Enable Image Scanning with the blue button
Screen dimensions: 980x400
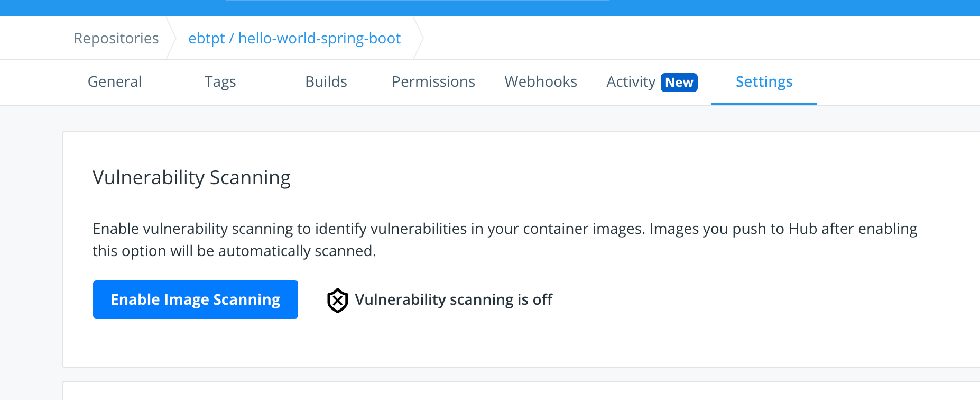[x=196, y=299]
